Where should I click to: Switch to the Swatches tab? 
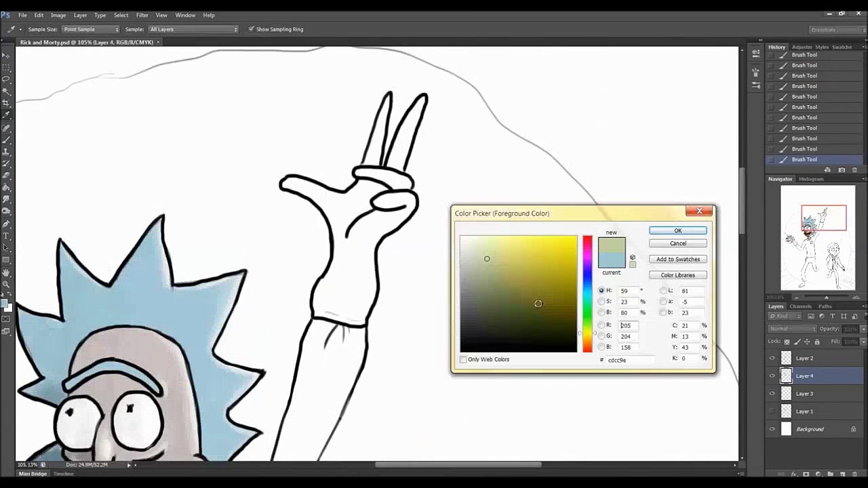[842, 47]
